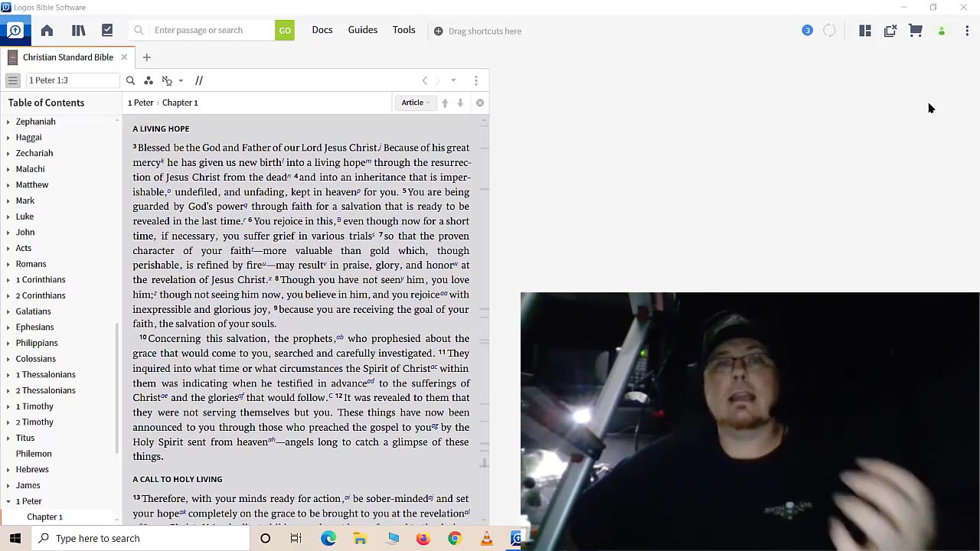
Task: Click the taskbar Type here to search box
Action: coord(141,539)
